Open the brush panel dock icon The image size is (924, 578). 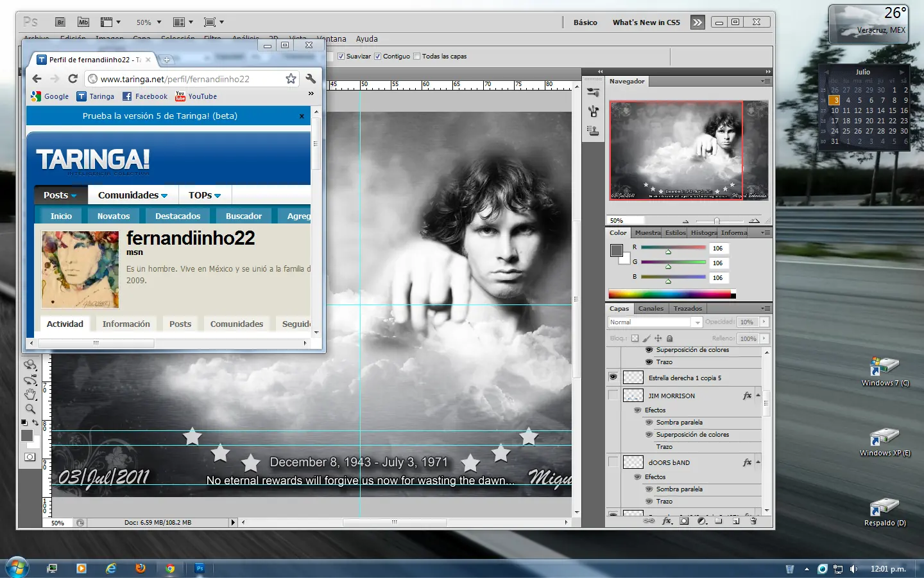pyautogui.click(x=593, y=112)
